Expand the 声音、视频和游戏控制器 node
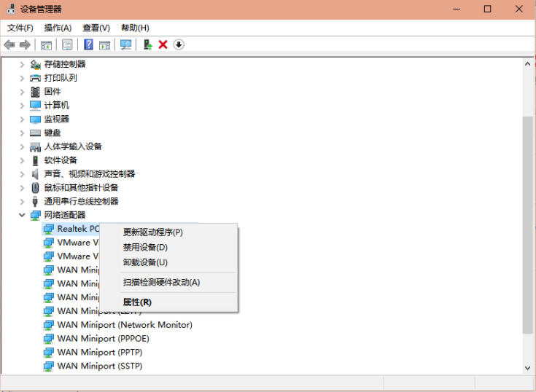Viewport: 536px width, 392px height. point(22,174)
